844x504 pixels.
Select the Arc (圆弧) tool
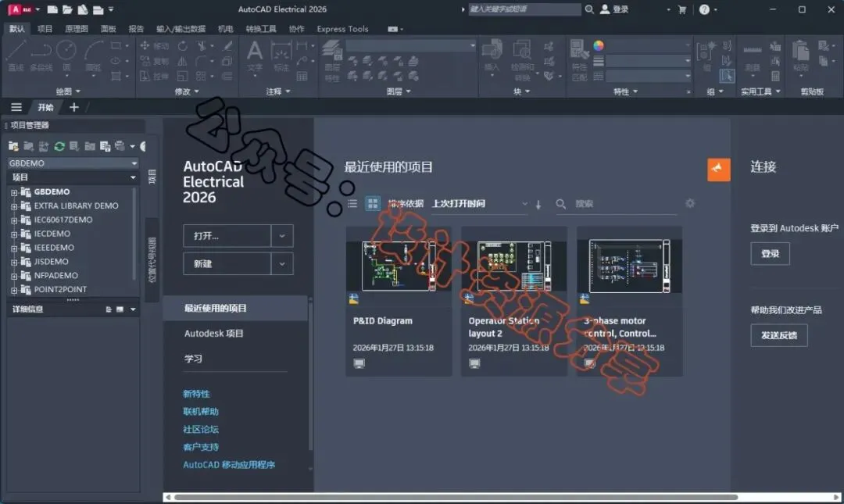click(93, 55)
